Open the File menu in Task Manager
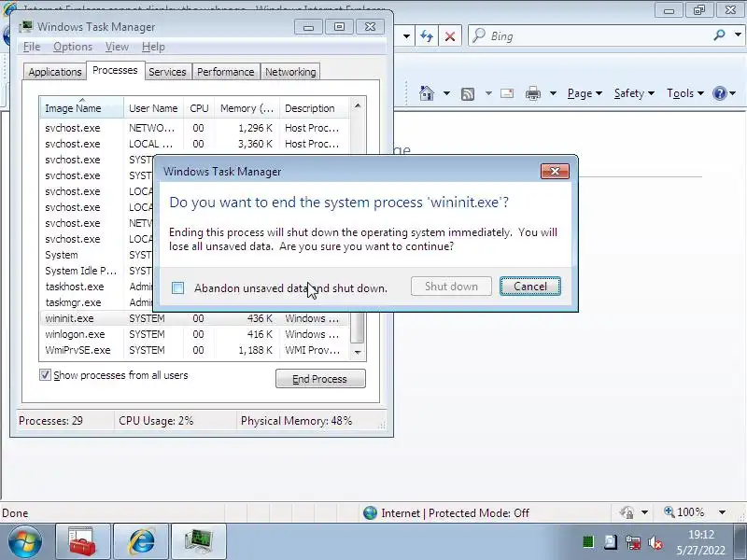 click(32, 47)
